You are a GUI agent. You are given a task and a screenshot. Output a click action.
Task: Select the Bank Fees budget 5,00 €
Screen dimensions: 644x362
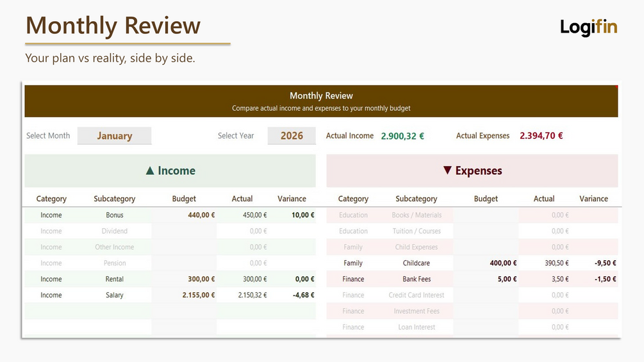click(x=508, y=279)
